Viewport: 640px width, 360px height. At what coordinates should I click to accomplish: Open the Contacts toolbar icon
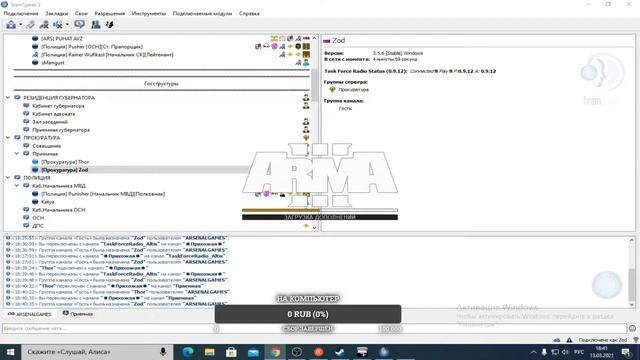96,25
